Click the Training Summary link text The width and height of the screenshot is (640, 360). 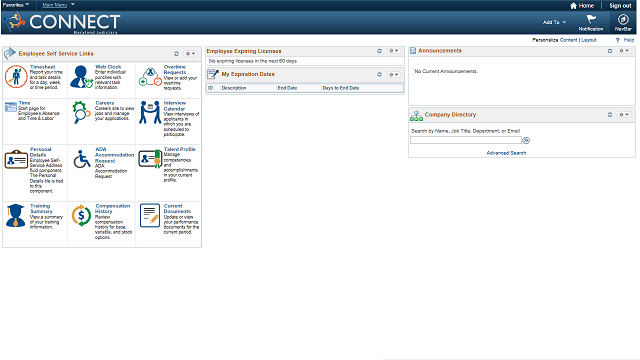click(x=41, y=209)
